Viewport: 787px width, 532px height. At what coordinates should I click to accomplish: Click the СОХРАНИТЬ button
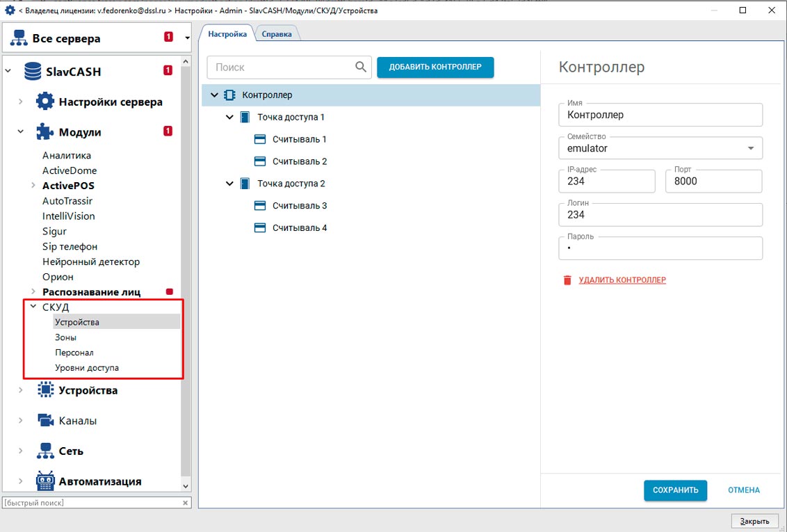tap(675, 490)
